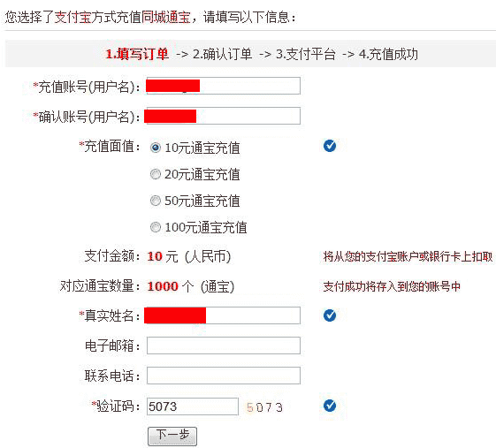The height and width of the screenshot is (448, 496).
Task: Focus the 确认账号(用户名) input field
Action: coord(224,116)
